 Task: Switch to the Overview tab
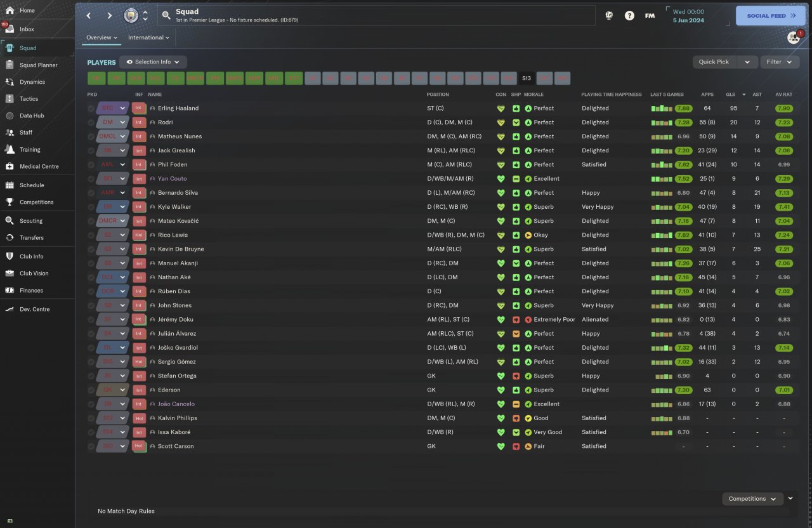[x=101, y=37]
